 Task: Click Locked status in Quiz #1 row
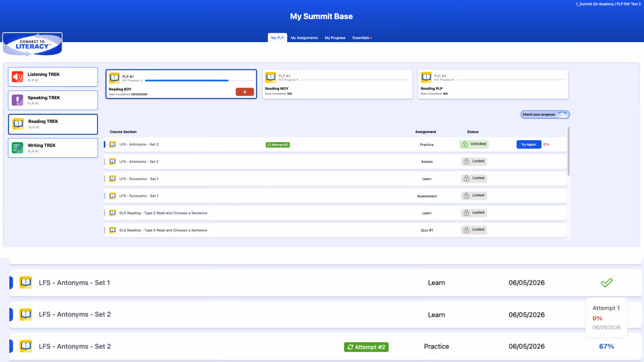click(474, 230)
